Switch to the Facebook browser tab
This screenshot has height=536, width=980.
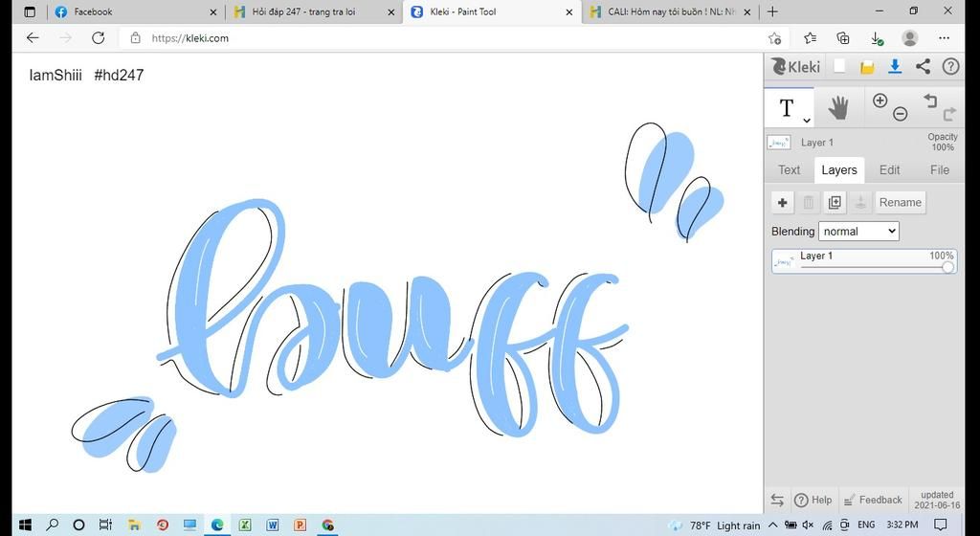pos(136,11)
